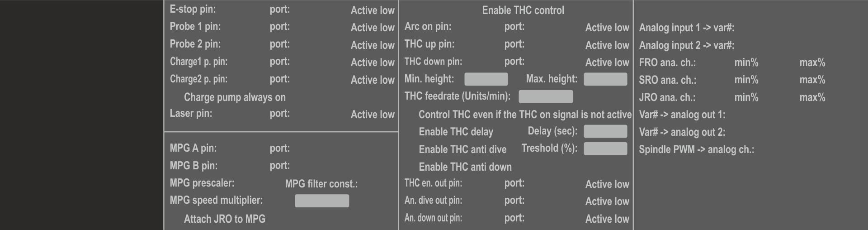Select the Treshold (%) input field
Viewport: 868px width, 230px height.
(605, 149)
